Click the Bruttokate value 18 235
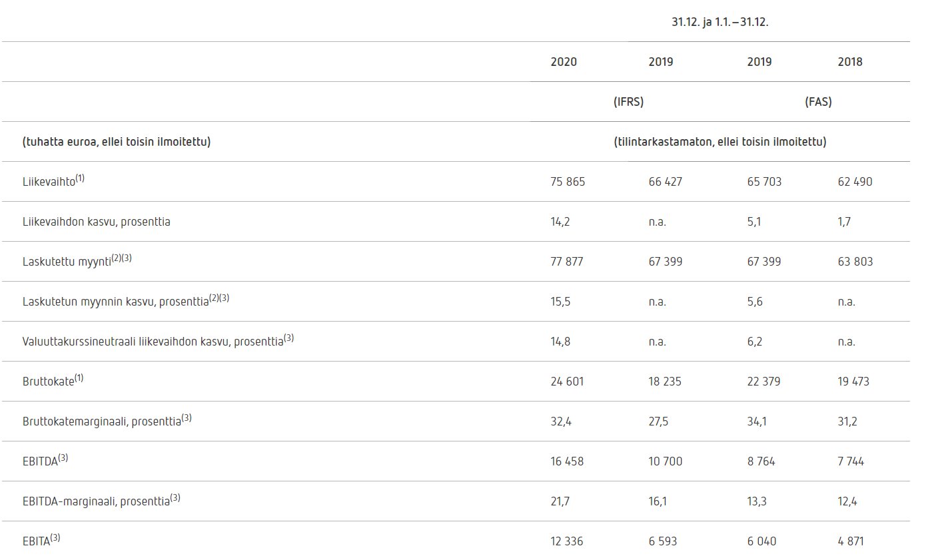Screen dimensions: 932x560 (665, 382)
